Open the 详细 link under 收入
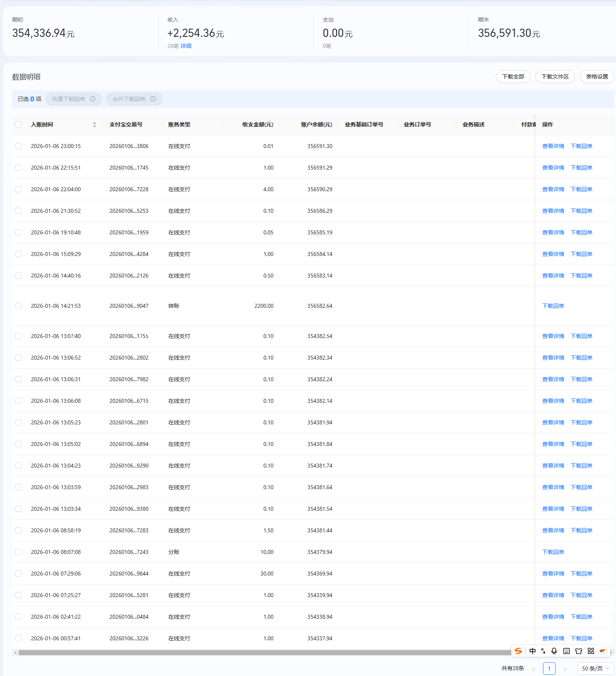The image size is (616, 676). pyautogui.click(x=186, y=46)
